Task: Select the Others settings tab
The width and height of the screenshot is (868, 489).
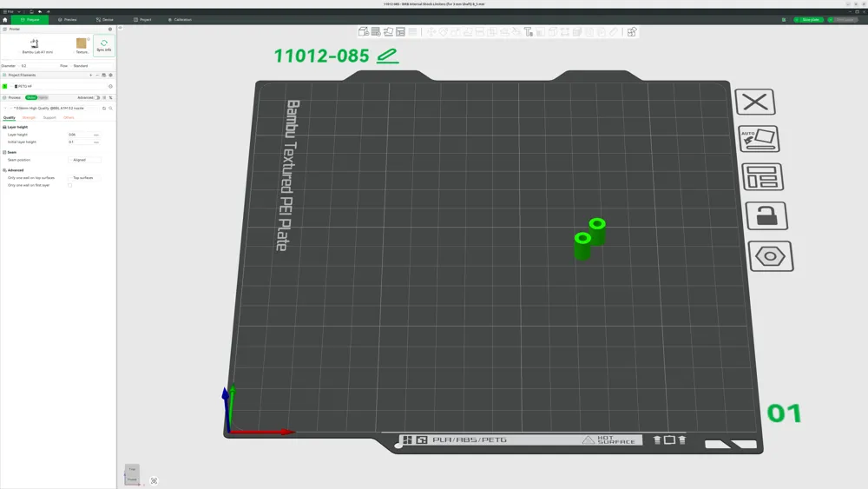Action: (x=69, y=118)
